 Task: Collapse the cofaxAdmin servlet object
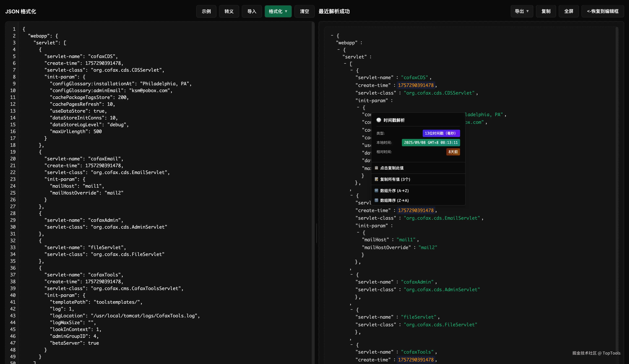(351, 274)
